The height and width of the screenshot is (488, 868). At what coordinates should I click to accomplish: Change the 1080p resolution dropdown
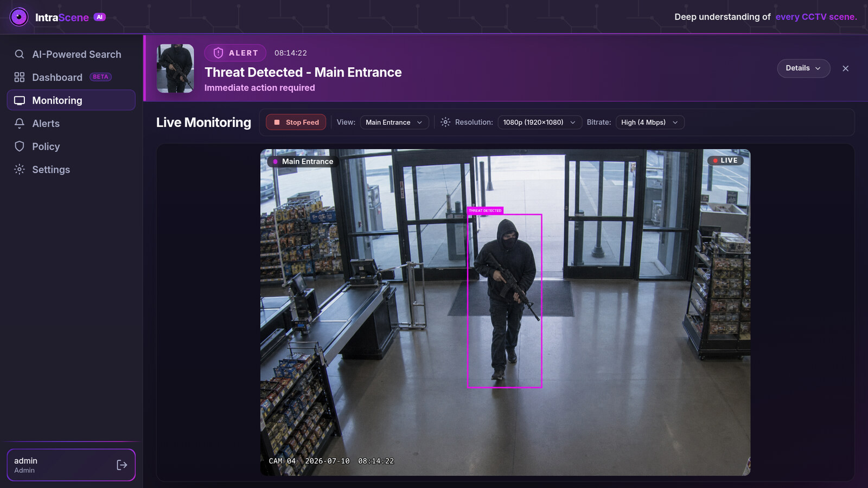tap(540, 123)
